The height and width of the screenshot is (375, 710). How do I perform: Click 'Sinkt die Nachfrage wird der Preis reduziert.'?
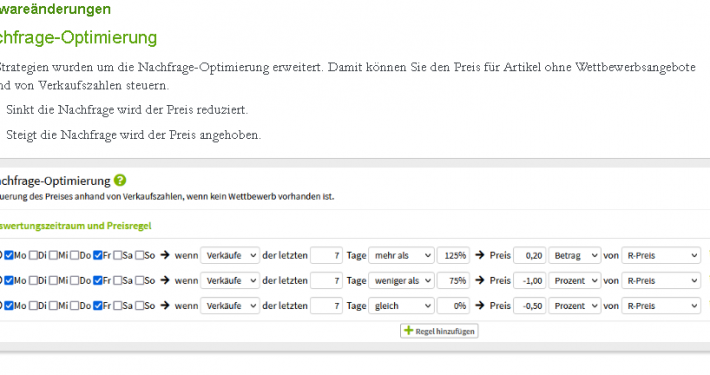pos(127,110)
